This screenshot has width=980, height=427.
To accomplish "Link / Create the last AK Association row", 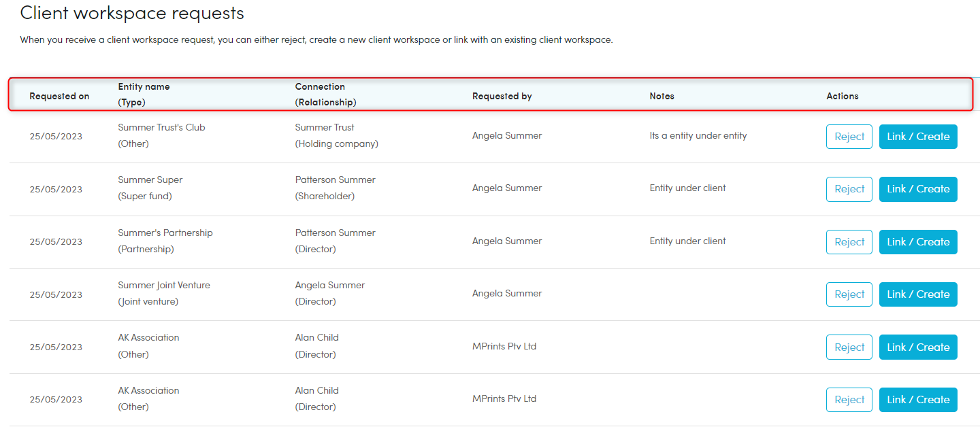I will point(918,400).
